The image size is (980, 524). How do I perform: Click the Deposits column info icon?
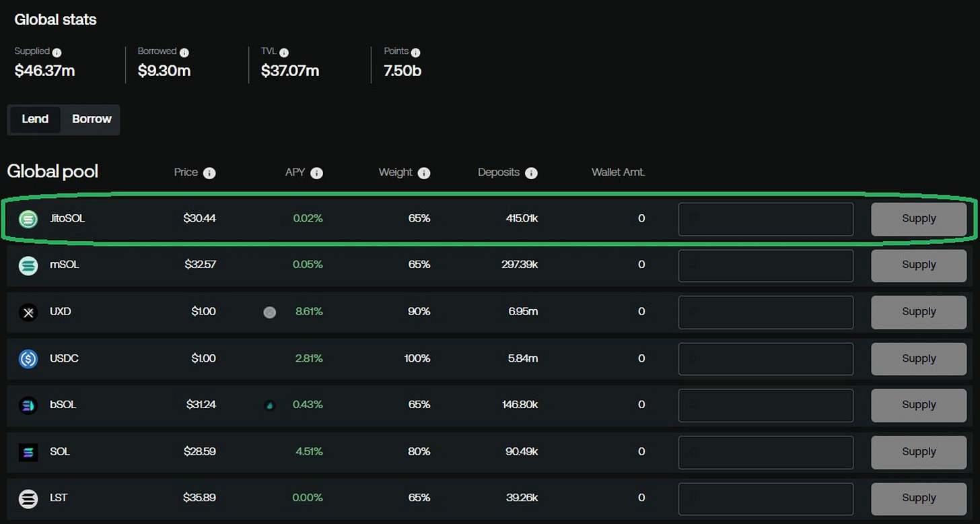[531, 173]
